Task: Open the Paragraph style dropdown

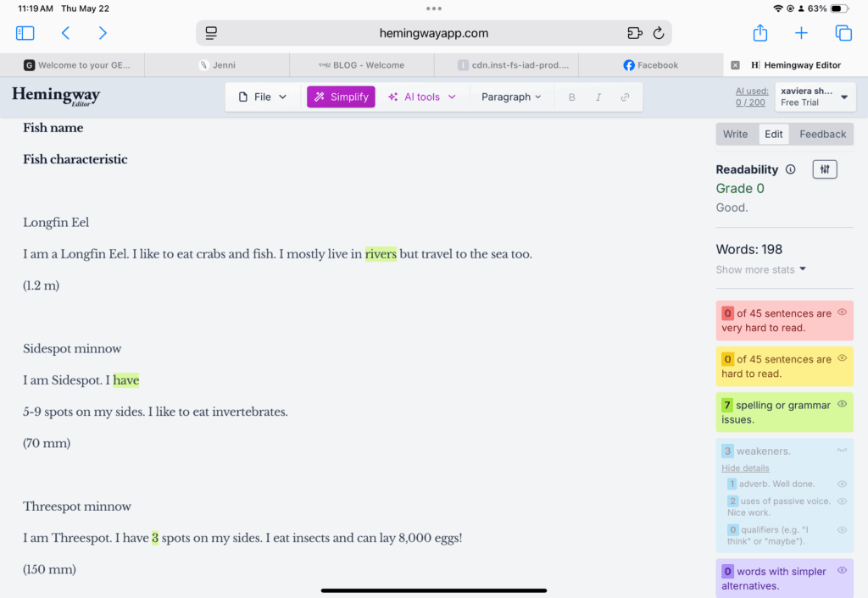Action: (x=511, y=97)
